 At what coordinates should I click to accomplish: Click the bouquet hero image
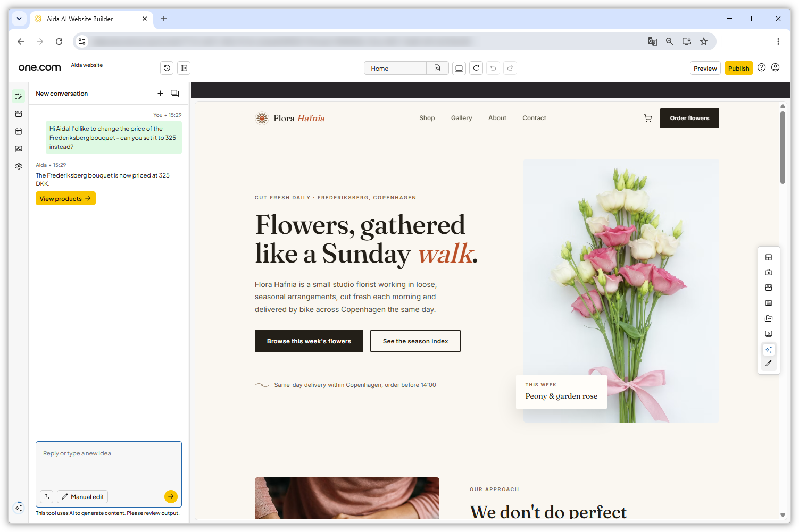[x=621, y=291]
